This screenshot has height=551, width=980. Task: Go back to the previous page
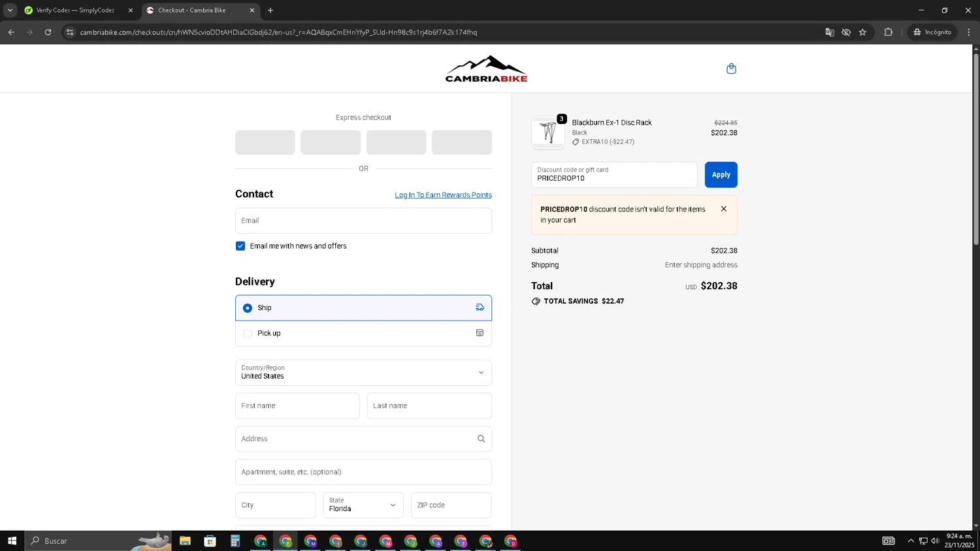[11, 32]
